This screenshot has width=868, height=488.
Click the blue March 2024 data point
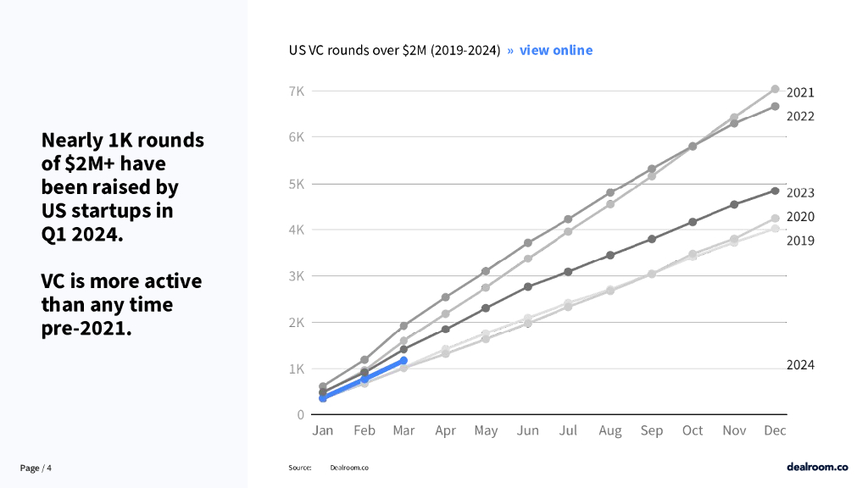coord(404,361)
